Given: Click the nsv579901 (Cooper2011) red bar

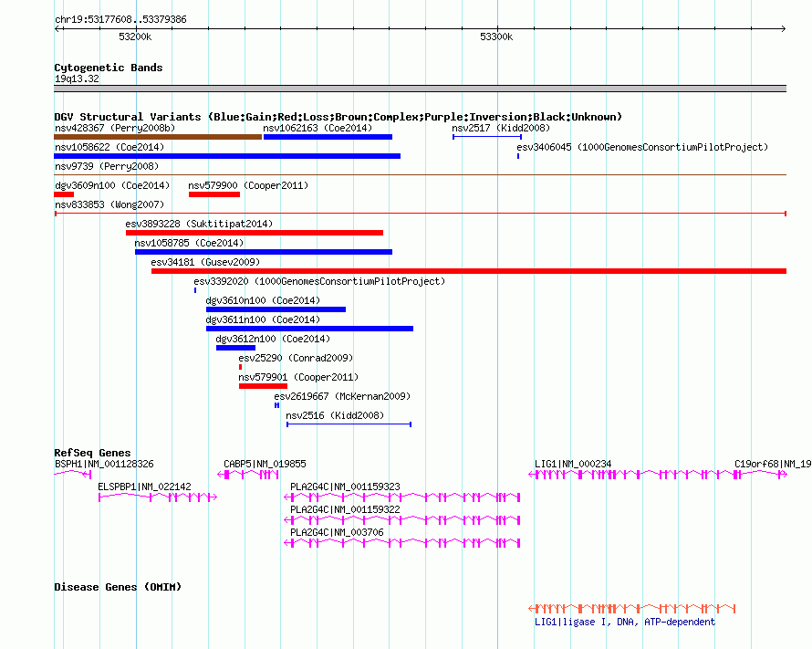Looking at the screenshot, I should tap(263, 386).
